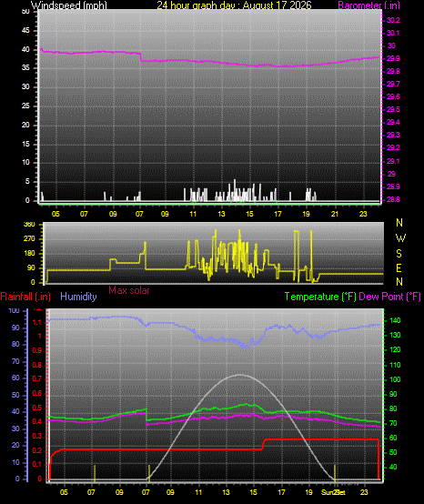
Task: Click 120 on the temperature axis
Action: [395, 349]
